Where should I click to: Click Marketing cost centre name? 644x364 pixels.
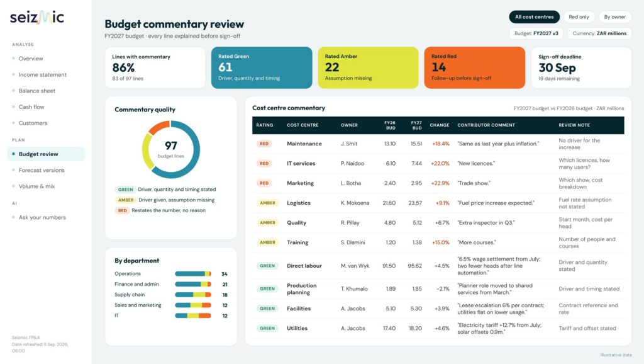pyautogui.click(x=300, y=183)
